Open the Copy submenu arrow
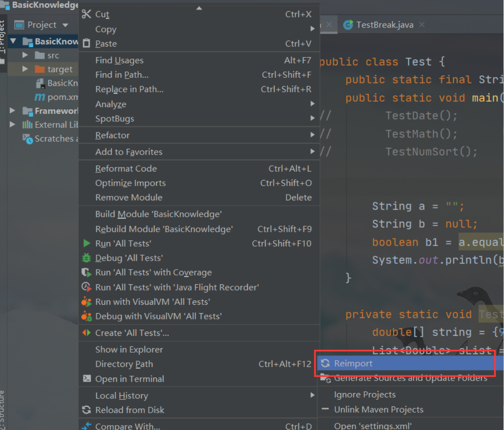This screenshot has width=504, height=430. click(x=312, y=28)
